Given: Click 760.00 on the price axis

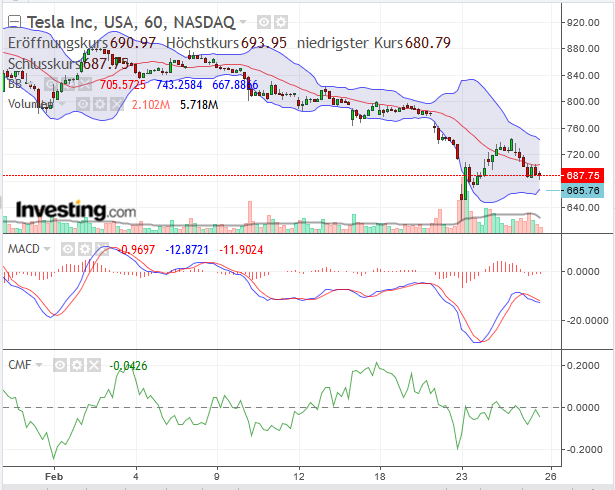Looking at the screenshot, I should [583, 129].
